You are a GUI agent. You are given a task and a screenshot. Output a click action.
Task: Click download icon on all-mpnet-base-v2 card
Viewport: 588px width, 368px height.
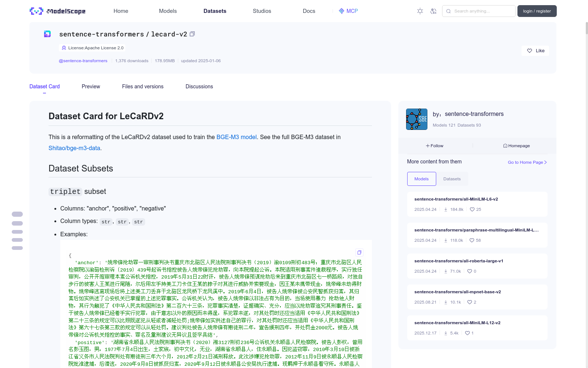click(x=446, y=302)
